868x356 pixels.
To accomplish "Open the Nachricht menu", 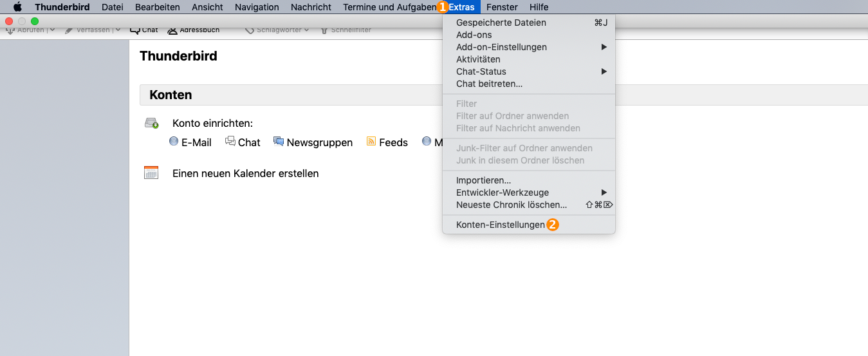I will (x=311, y=7).
